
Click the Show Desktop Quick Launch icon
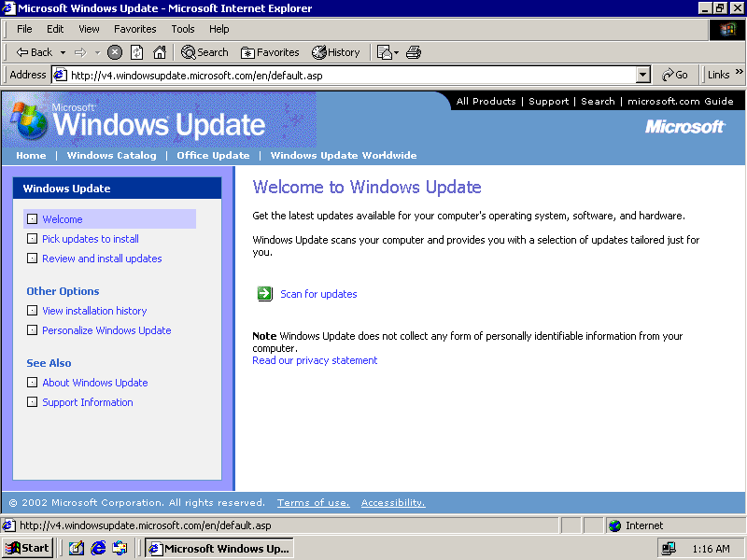point(77,548)
